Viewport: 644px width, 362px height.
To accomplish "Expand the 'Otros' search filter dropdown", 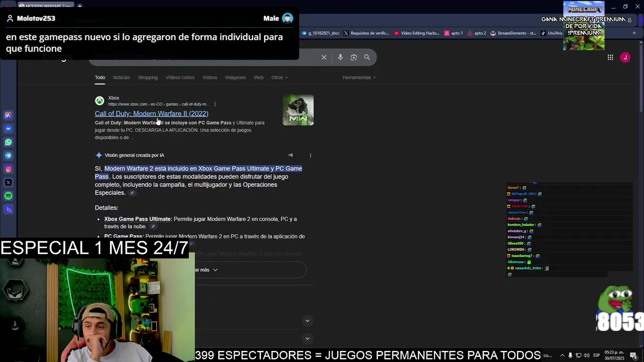I will [279, 77].
